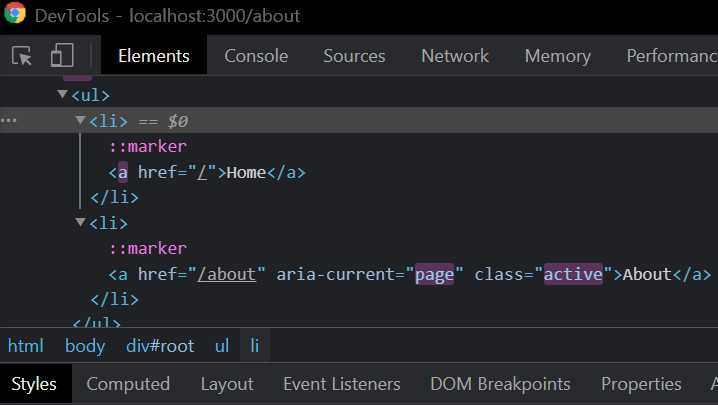This screenshot has width=718, height=405.
Task: Collapse the selected li == $0 node
Action: [x=80, y=120]
